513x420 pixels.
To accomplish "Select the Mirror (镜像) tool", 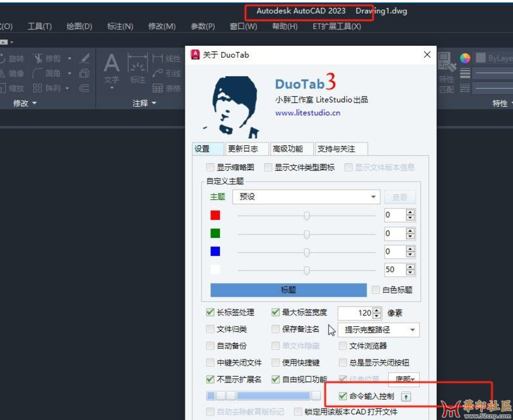I will (12, 73).
